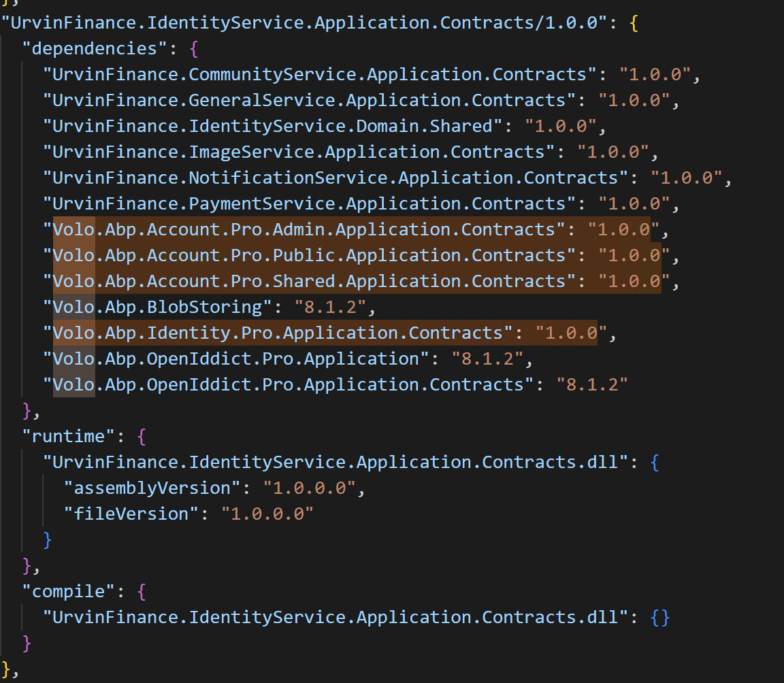Click highlighted Volo.Abp.Account.Pro.Shared.Application.Contracts entry
784x683 pixels.
309,281
